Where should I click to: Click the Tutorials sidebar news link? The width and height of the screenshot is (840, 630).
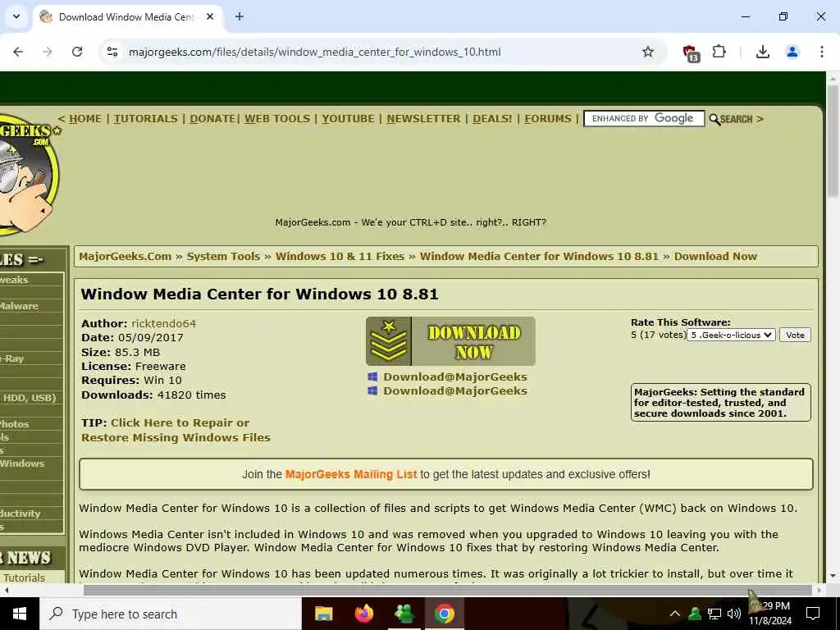tap(24, 577)
